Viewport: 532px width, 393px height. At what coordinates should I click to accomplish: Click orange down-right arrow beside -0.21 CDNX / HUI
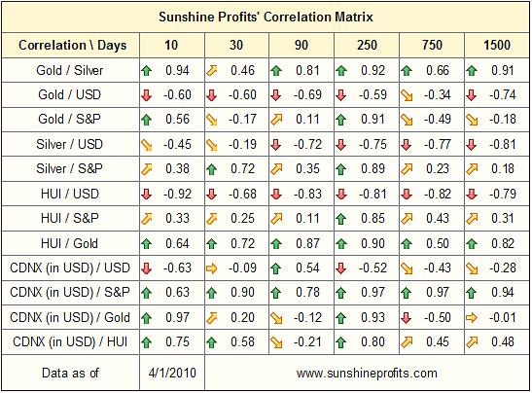tap(276, 342)
